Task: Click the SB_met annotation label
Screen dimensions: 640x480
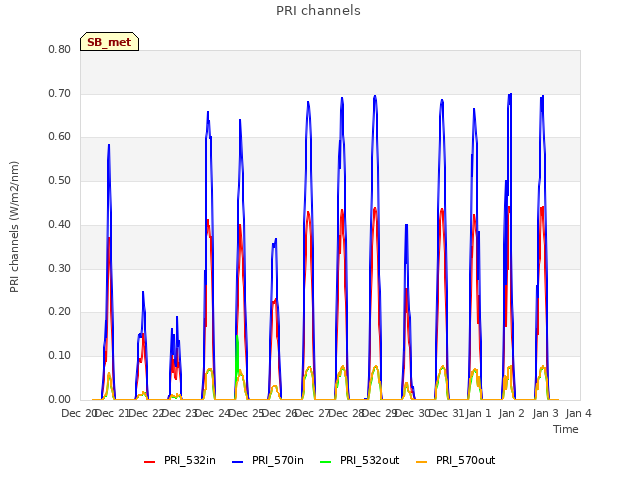Action: tap(109, 42)
